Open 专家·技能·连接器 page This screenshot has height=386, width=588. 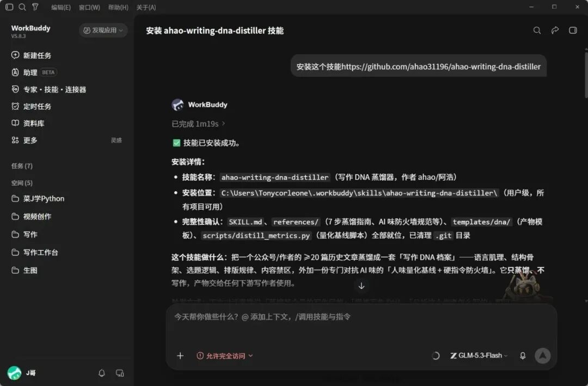(49, 89)
